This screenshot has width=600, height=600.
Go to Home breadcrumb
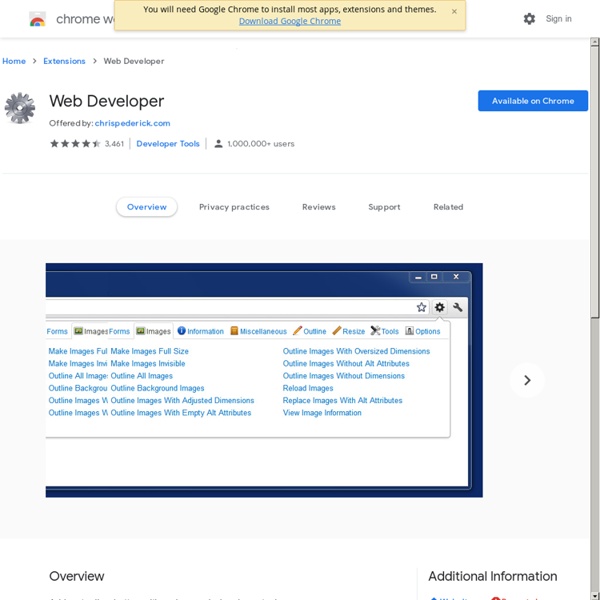(x=14, y=61)
